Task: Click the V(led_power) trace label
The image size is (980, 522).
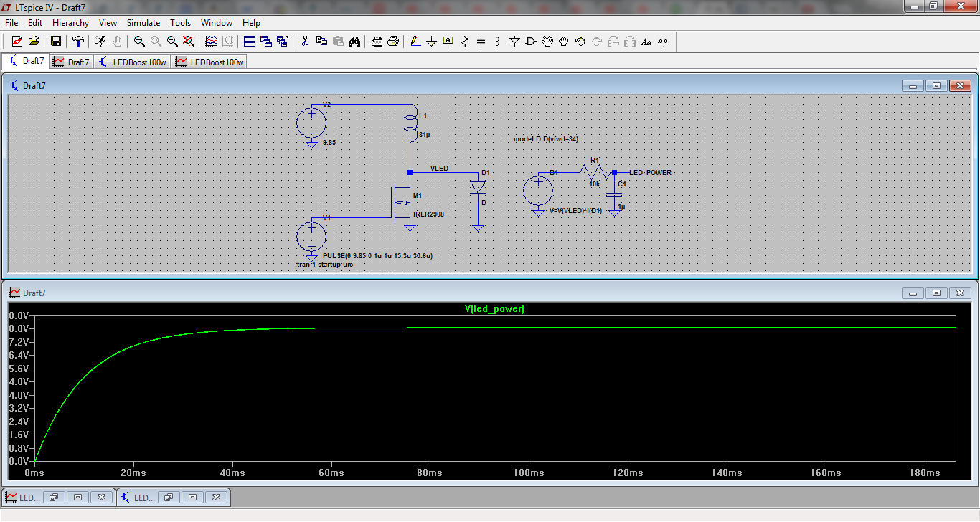Action: (494, 309)
